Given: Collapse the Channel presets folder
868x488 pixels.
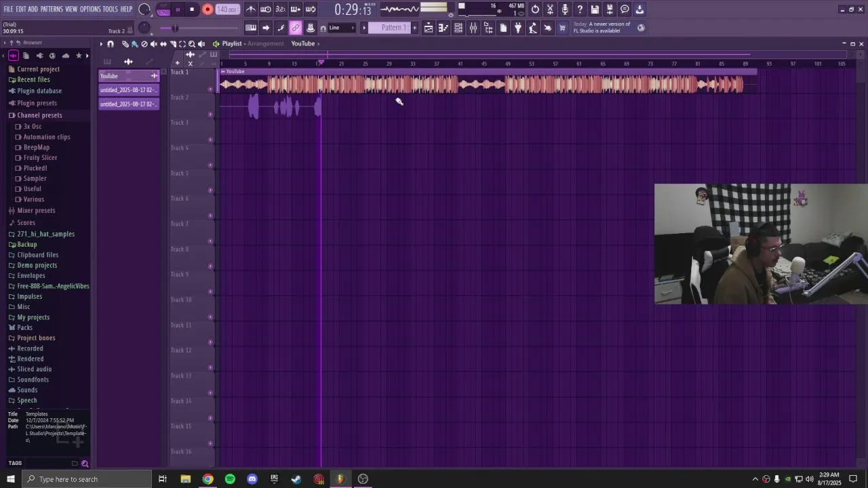Looking at the screenshot, I should click(39, 115).
